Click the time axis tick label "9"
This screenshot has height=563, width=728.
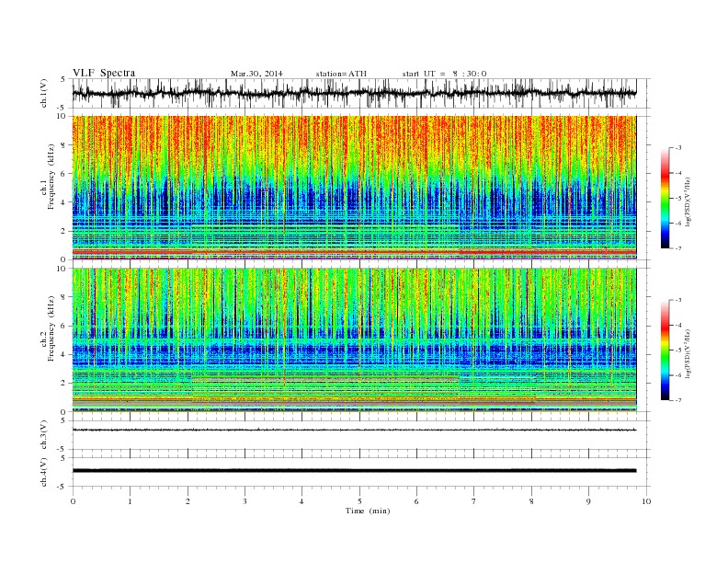(x=588, y=501)
